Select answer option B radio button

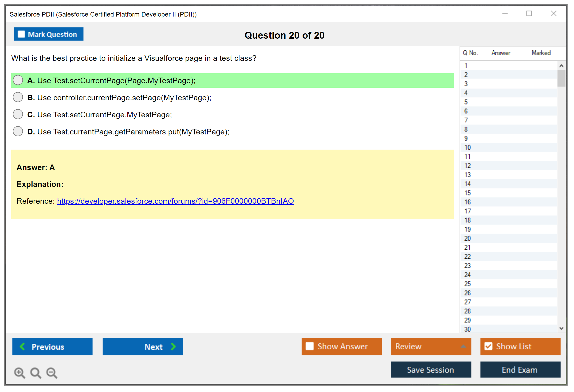pos(18,97)
